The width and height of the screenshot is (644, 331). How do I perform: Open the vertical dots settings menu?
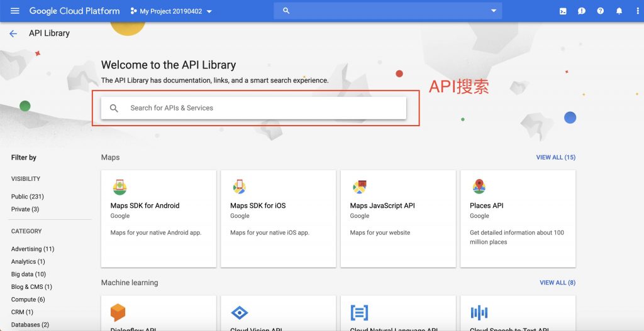coord(638,11)
